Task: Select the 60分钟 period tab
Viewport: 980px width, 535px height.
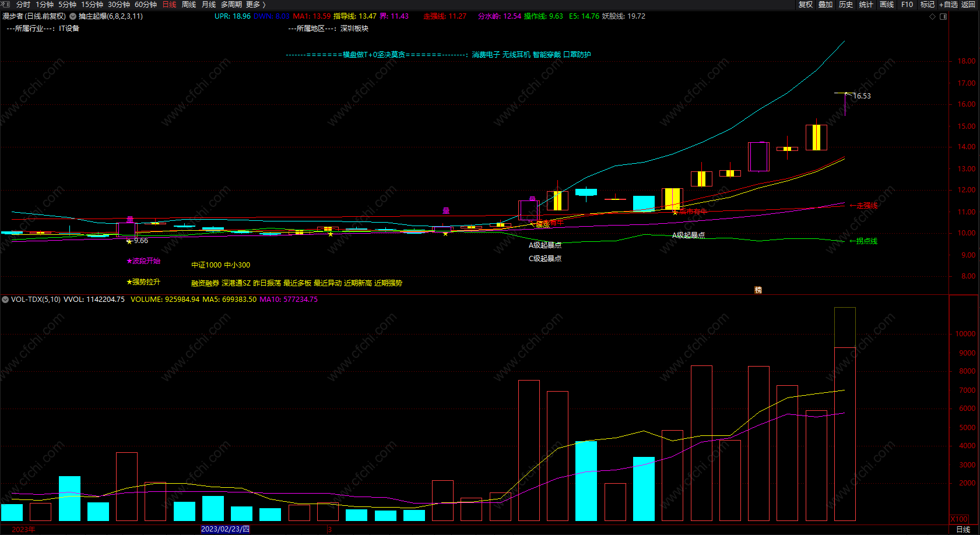Action: [146, 5]
